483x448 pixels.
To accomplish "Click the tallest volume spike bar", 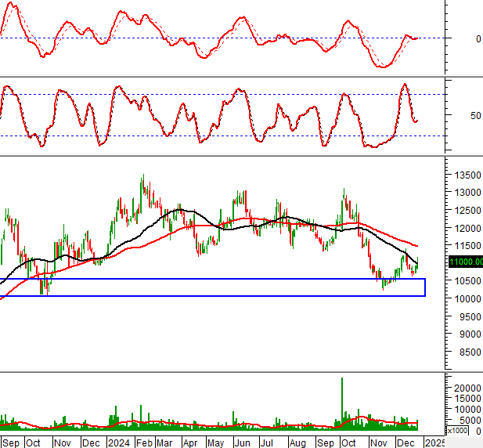I will tap(342, 402).
